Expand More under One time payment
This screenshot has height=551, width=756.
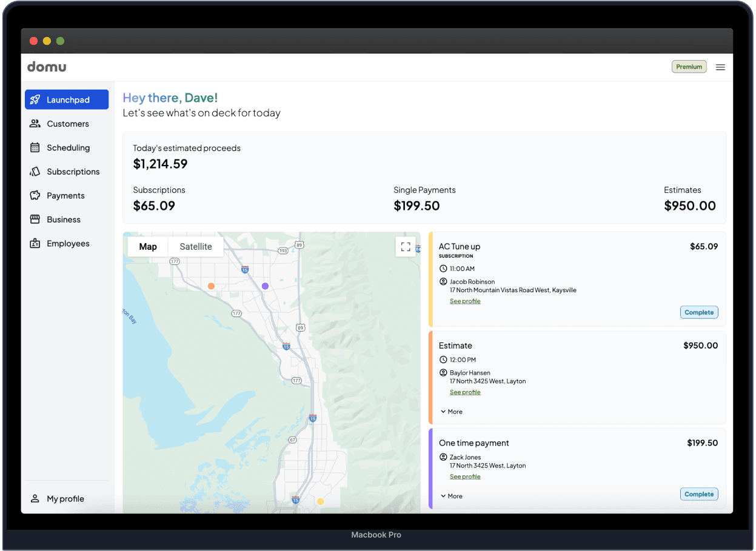[x=452, y=496]
